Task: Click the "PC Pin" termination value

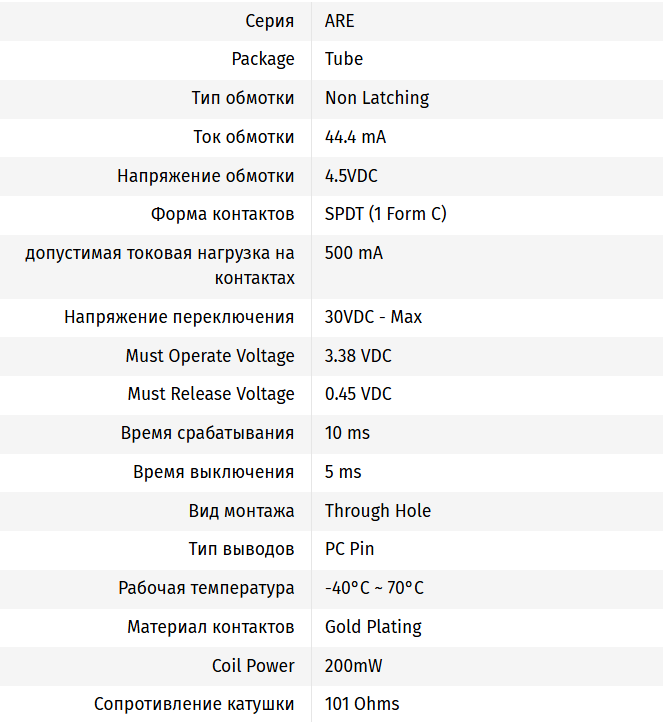Action: click(x=350, y=549)
